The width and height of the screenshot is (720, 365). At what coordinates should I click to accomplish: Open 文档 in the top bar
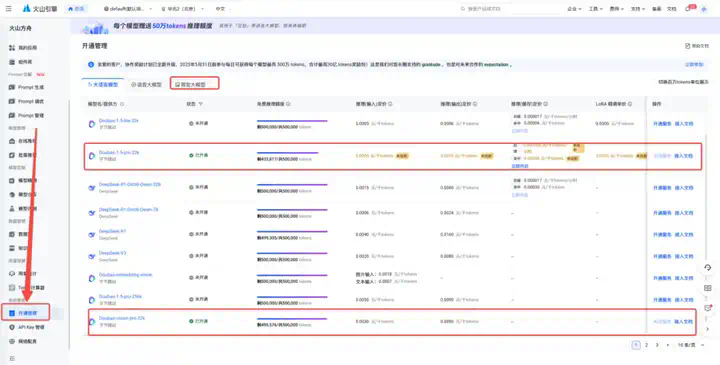coord(671,9)
